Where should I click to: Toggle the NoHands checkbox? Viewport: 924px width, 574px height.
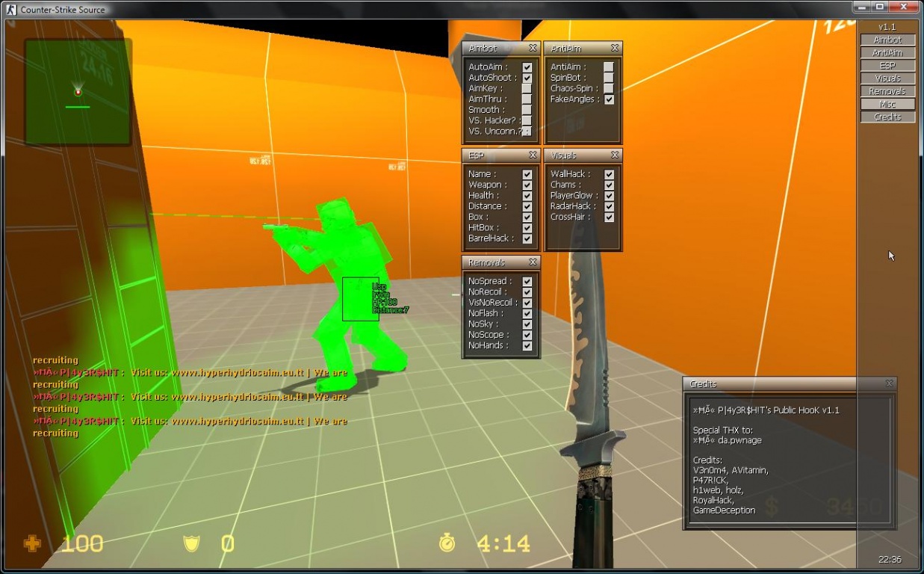pyautogui.click(x=527, y=345)
